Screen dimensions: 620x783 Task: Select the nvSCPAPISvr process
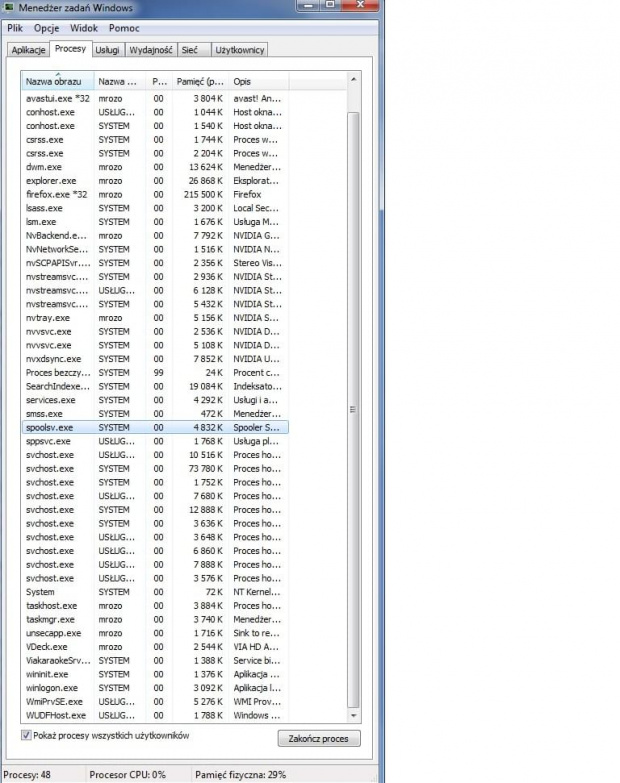click(x=155, y=263)
